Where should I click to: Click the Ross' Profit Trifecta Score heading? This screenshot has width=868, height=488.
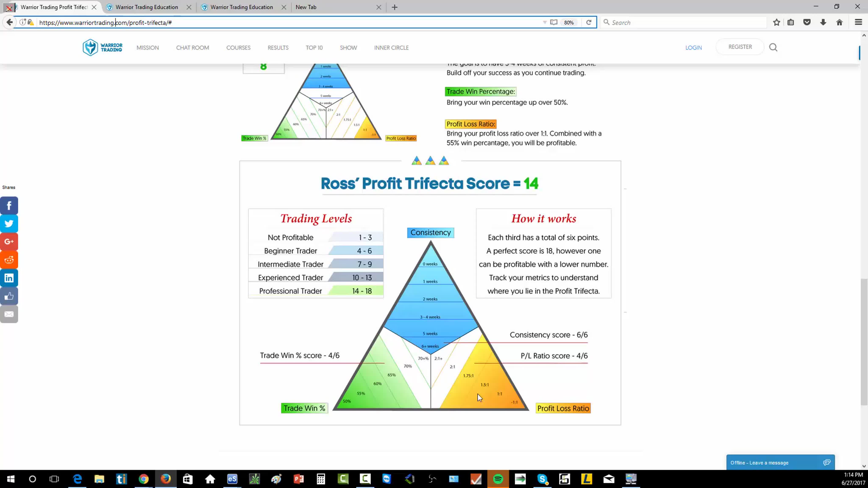coord(430,184)
